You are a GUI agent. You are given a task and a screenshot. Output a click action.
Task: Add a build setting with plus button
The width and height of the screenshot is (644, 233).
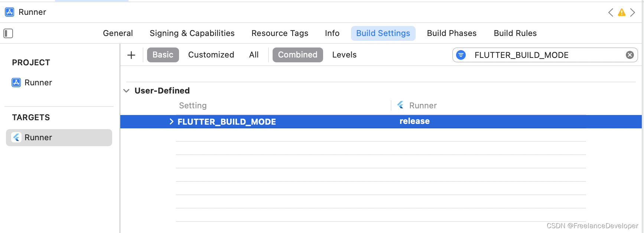(131, 55)
